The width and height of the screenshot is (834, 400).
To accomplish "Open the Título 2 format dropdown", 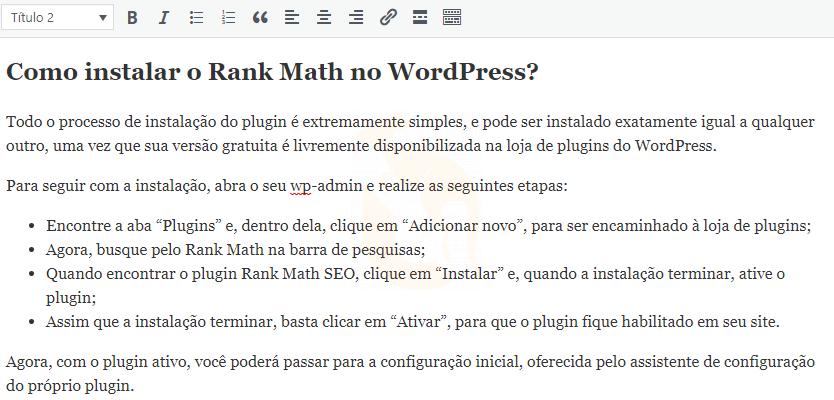I will coord(59,17).
